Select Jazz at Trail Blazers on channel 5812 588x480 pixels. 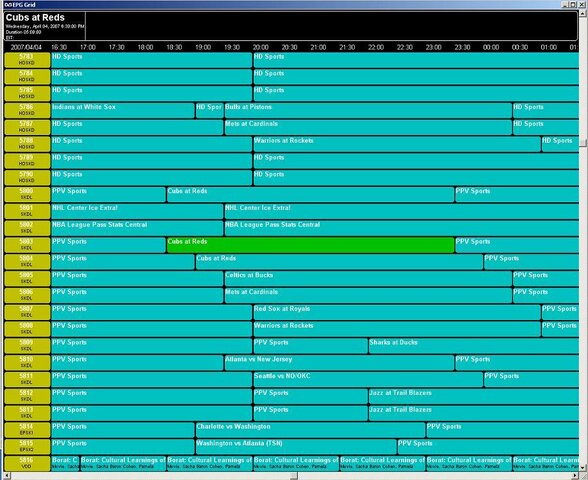[x=474, y=396]
